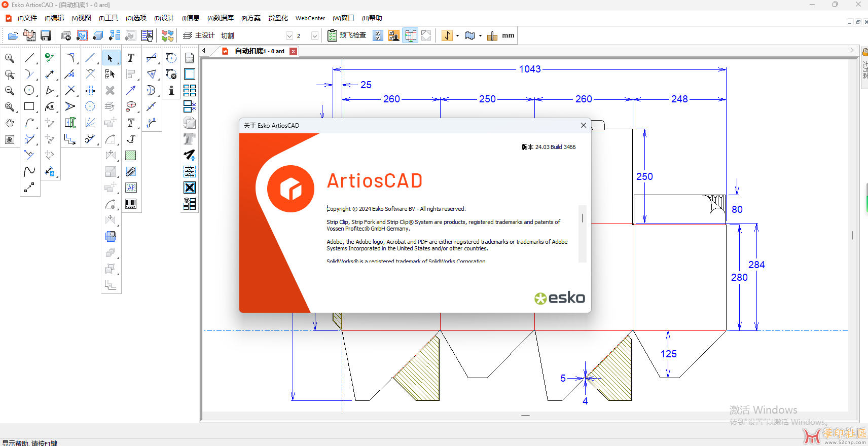Viewport: 868px width, 446px height.
Task: Open the dropdown beside value 2
Action: pyautogui.click(x=315, y=35)
